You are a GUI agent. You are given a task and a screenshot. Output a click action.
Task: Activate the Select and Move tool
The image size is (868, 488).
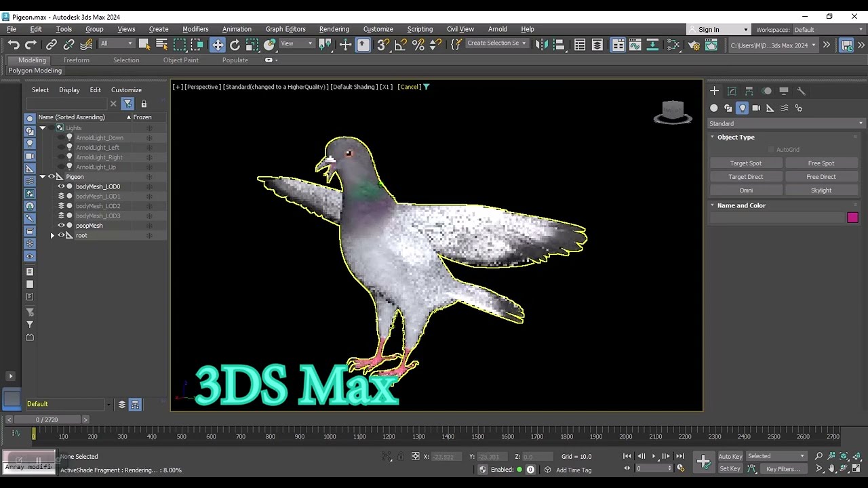217,45
